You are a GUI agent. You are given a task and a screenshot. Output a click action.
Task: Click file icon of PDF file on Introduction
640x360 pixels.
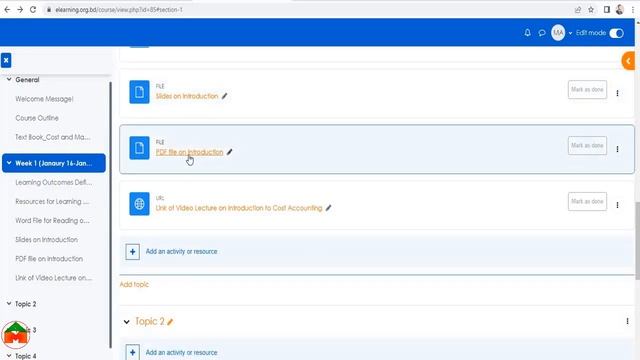[139, 148]
